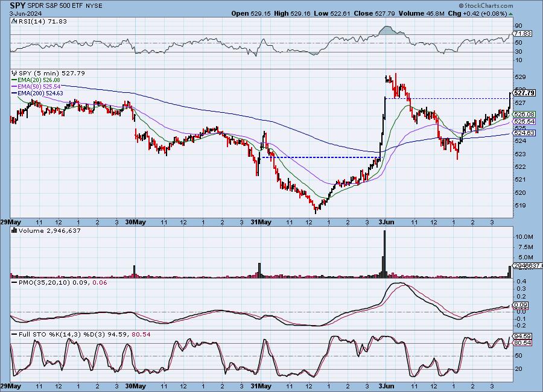Click 29May on the bottom time axis

click(x=10, y=386)
